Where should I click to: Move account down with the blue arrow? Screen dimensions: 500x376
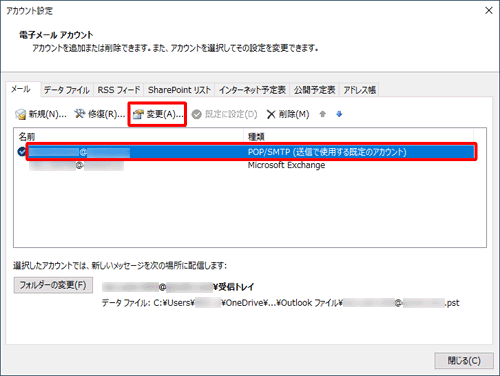click(x=339, y=114)
